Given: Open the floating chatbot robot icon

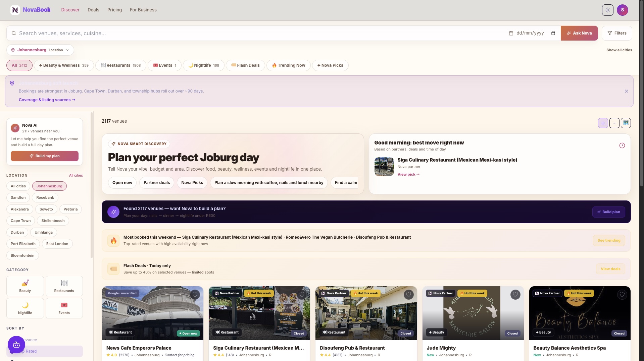Looking at the screenshot, I should [16, 345].
